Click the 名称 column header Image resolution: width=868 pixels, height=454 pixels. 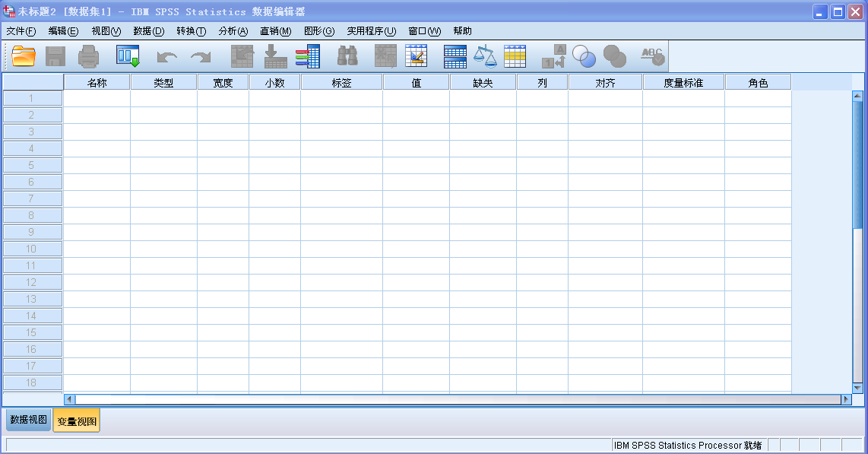[x=97, y=82]
